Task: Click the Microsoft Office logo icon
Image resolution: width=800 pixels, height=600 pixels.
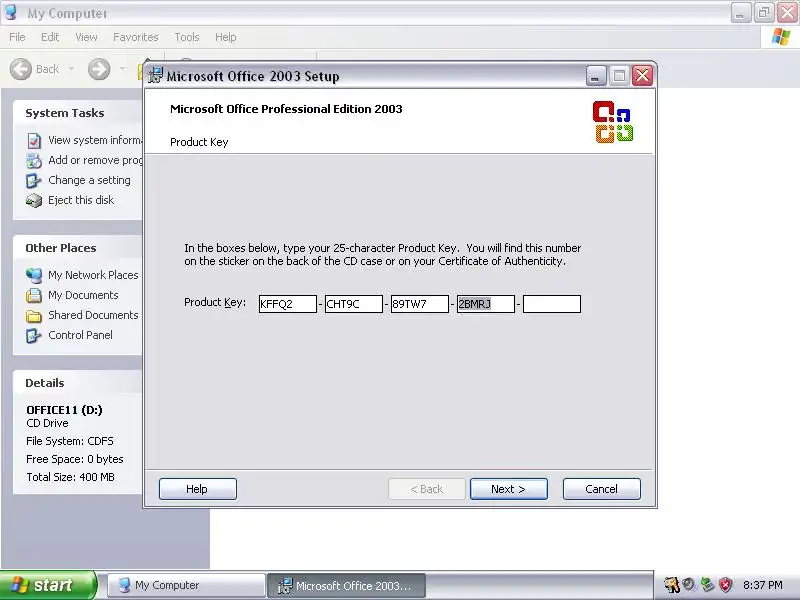Action: (x=613, y=121)
